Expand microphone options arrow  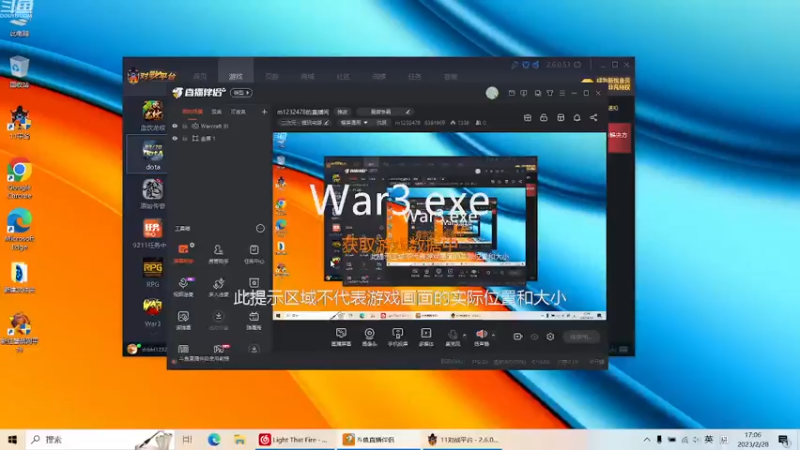coord(464,335)
